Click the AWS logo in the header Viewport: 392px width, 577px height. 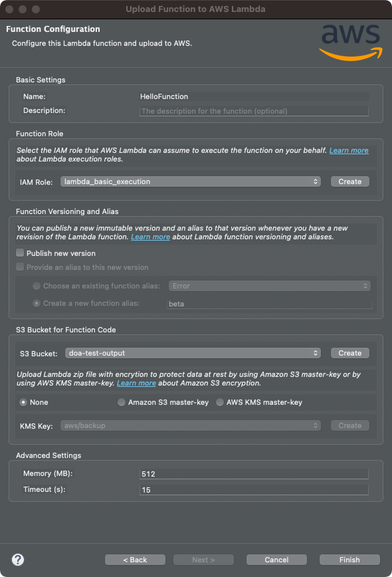[351, 43]
